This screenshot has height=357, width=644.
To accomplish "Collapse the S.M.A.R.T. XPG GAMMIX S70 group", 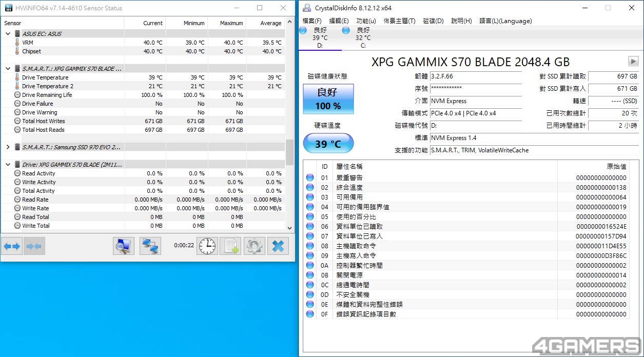I will tap(8, 69).
